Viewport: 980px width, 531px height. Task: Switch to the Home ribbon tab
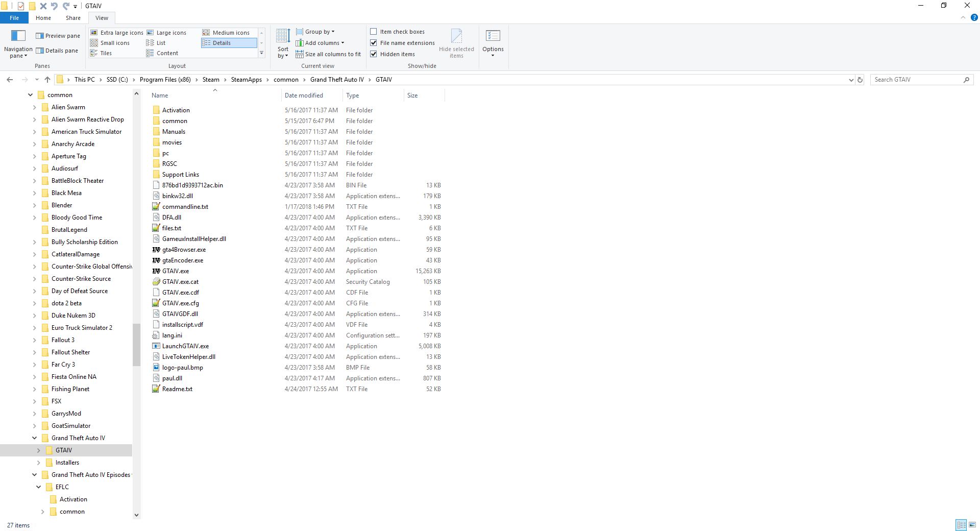[43, 18]
